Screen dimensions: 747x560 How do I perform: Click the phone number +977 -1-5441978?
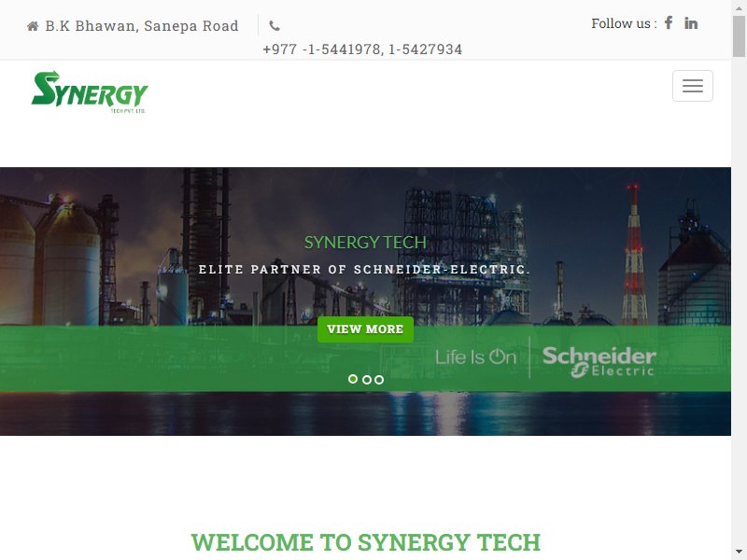pos(322,49)
